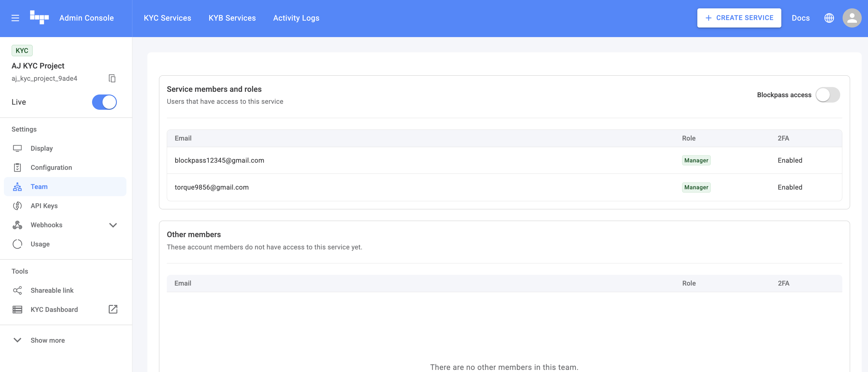The width and height of the screenshot is (868, 372).
Task: Open KYC Services in top navigation
Action: point(167,18)
